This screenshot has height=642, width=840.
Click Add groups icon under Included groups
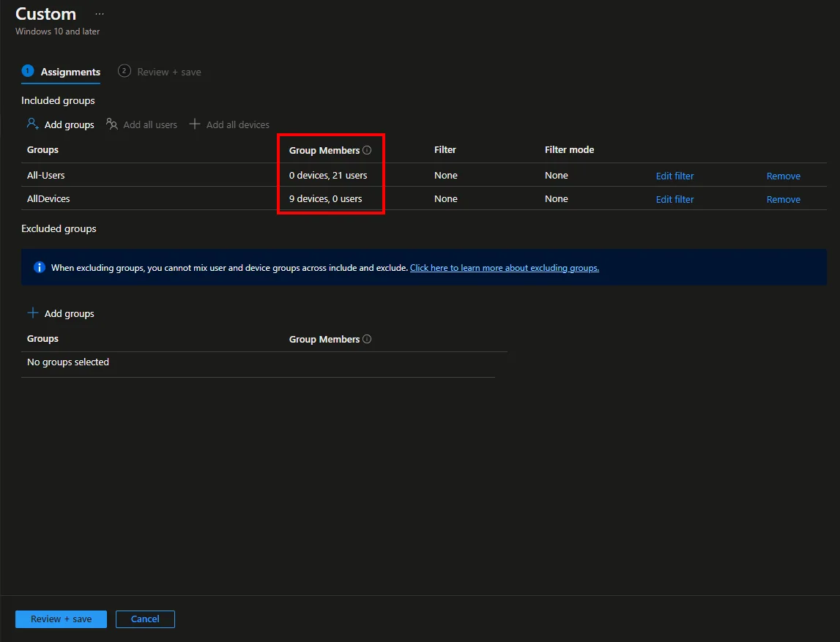click(33, 124)
